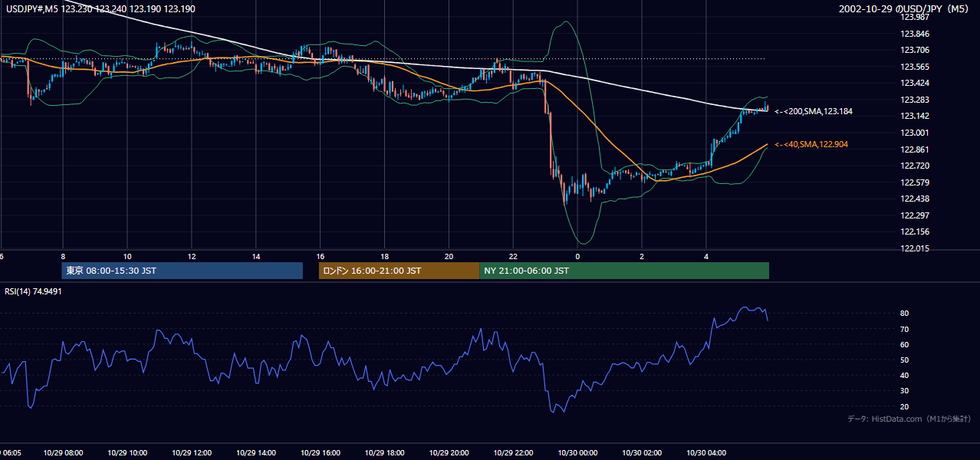Click the 10/29 10:00 time axis label
Viewport: 980px width, 460px height.
[127, 453]
